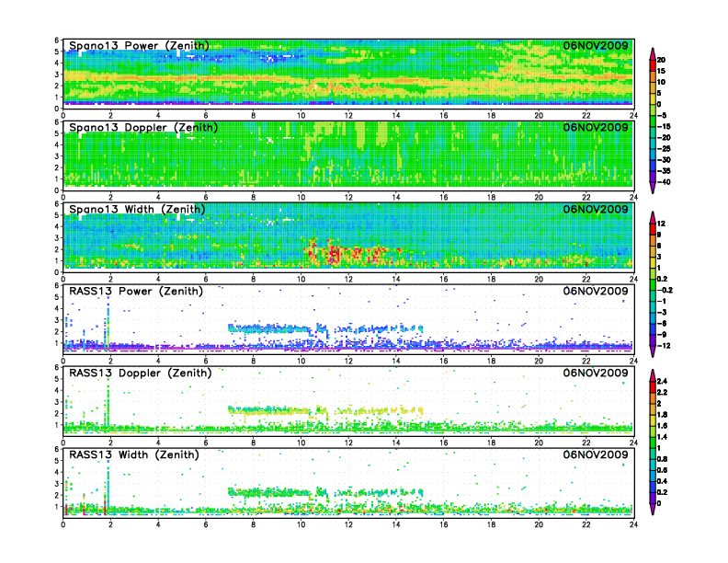Click hour 14 tick below the RASS13 Width plot

396,524
